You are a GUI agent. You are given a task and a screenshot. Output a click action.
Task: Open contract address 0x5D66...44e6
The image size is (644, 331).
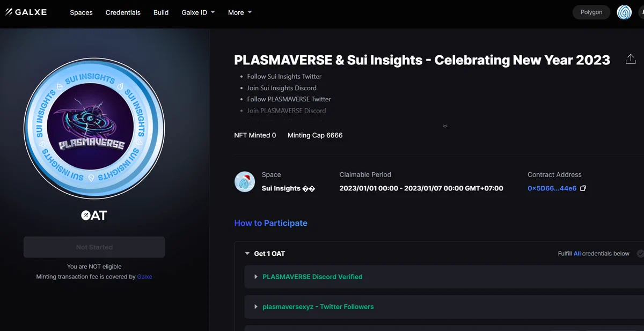[x=552, y=188]
